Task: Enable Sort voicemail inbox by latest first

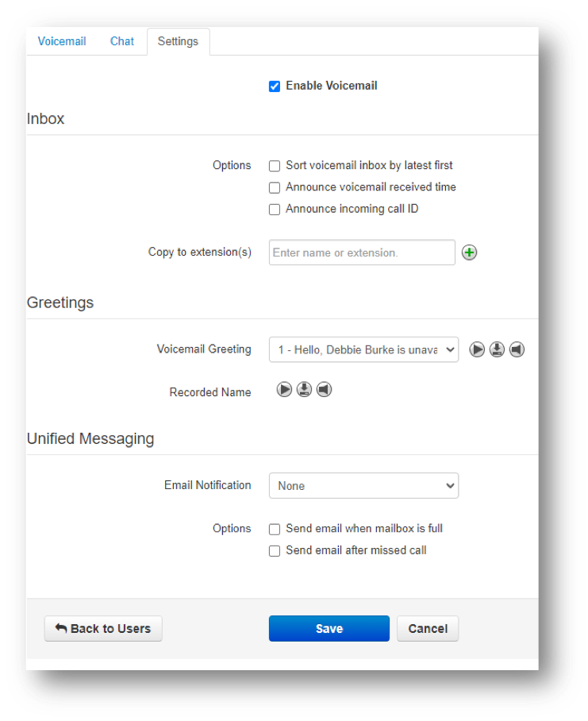Action: pyautogui.click(x=275, y=166)
